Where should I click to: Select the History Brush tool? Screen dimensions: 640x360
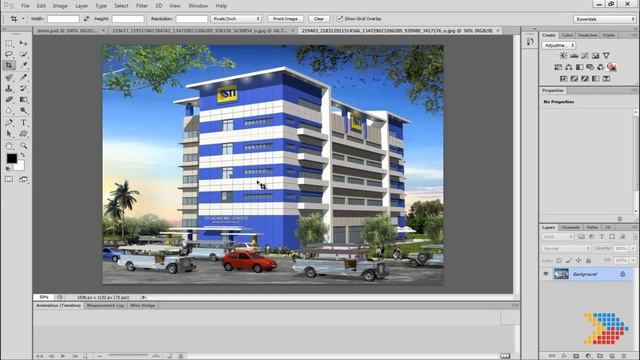click(23, 88)
